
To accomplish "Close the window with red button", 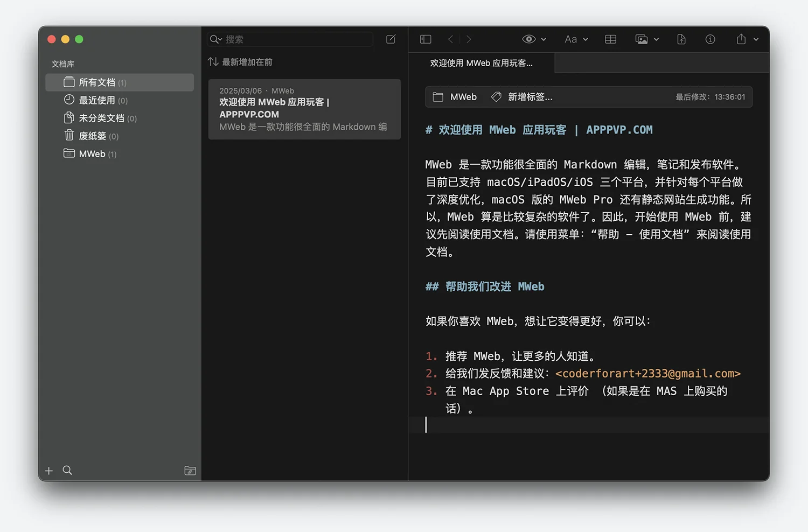I will click(52, 39).
